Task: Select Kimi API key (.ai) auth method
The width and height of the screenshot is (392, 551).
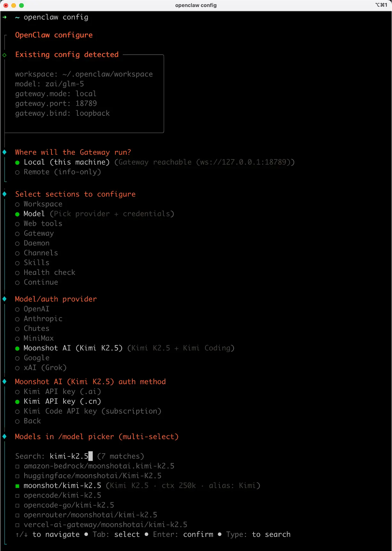Action: tap(58, 392)
